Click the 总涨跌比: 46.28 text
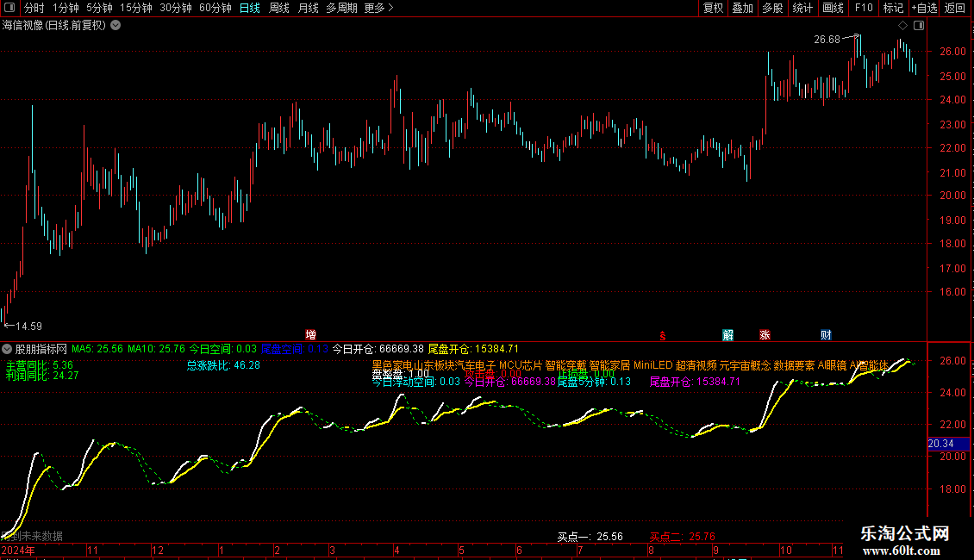The image size is (974, 560). (223, 365)
